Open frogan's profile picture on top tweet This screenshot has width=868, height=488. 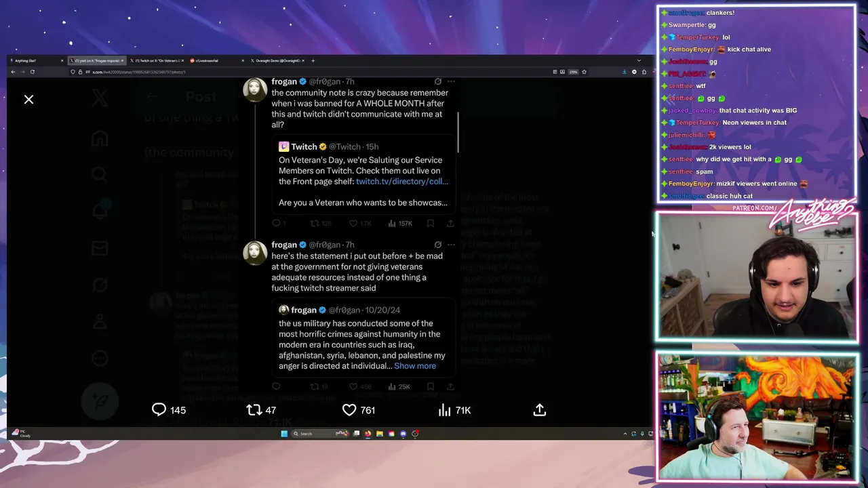coord(255,89)
